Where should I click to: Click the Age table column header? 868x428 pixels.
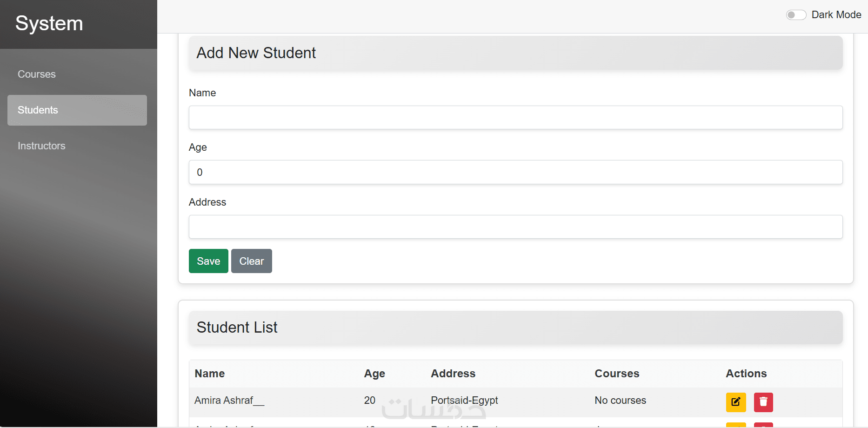pos(374,374)
